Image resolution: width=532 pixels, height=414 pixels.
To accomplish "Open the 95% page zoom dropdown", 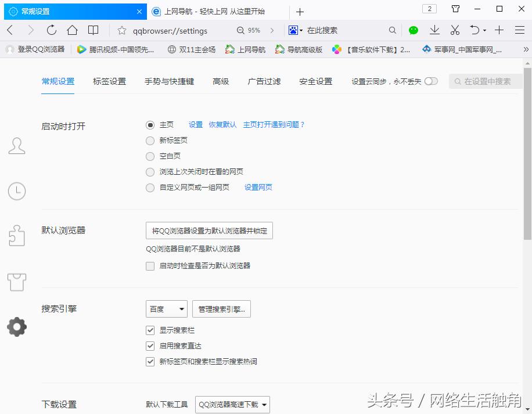I will click(253, 30).
